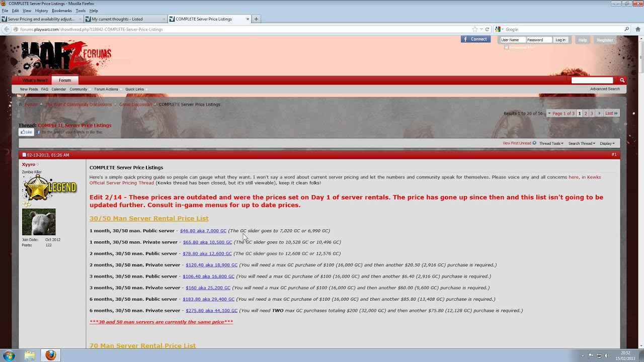Open volume icon in system tray
This screenshot has width=644, height=362.
[607, 355]
